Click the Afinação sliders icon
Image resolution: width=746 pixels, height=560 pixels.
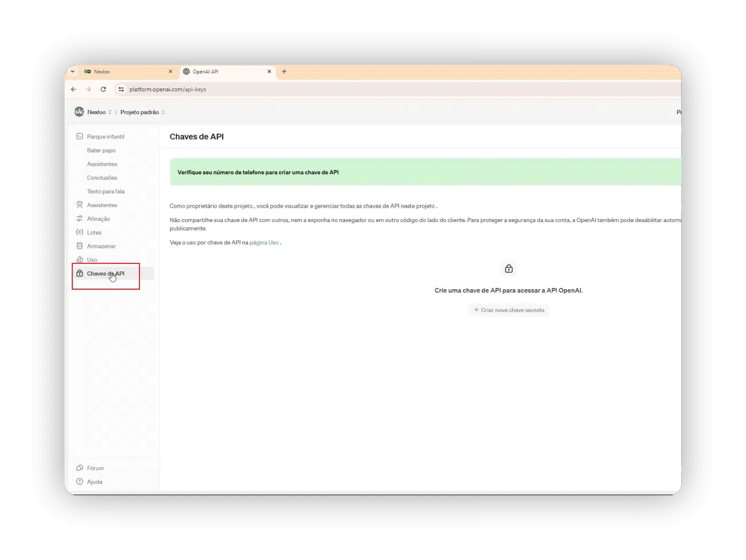pyautogui.click(x=80, y=219)
